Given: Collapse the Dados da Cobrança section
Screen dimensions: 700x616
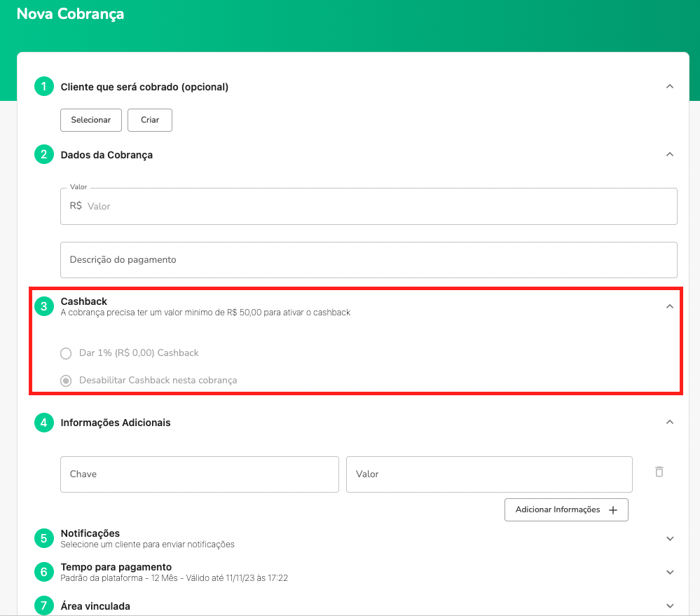Looking at the screenshot, I should click(670, 154).
